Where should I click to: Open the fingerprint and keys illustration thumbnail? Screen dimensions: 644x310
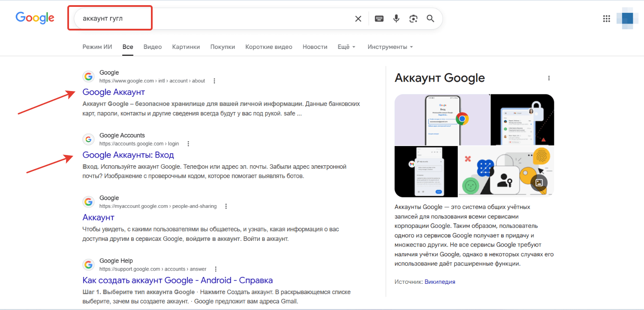click(506, 172)
